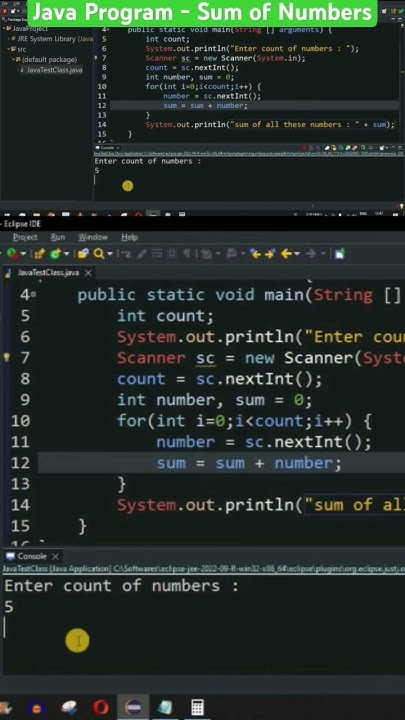The image size is (405, 720).
Task: Click 'int count;' in the enlarged editor
Action: pyautogui.click(x=165, y=316)
